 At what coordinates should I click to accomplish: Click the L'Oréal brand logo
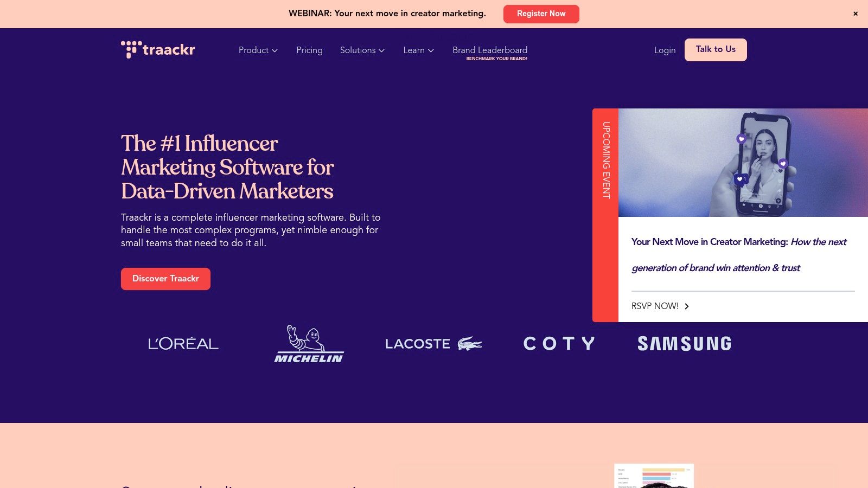(183, 343)
